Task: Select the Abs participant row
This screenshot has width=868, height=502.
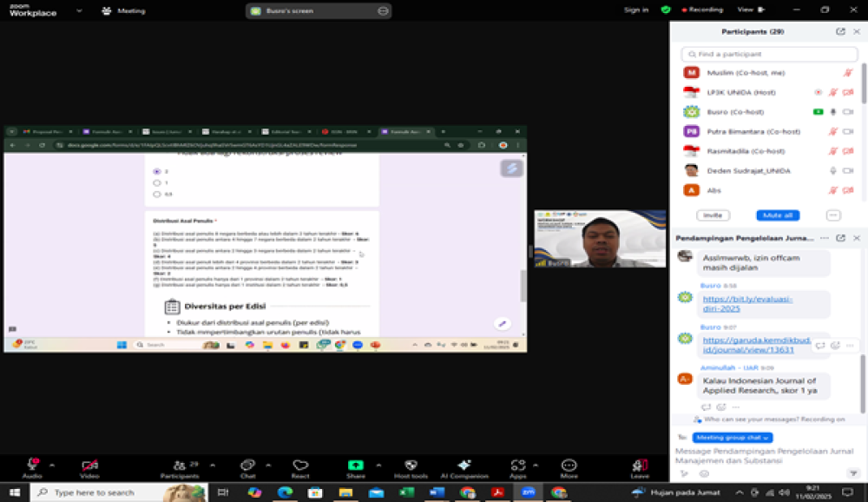Action: 769,190
